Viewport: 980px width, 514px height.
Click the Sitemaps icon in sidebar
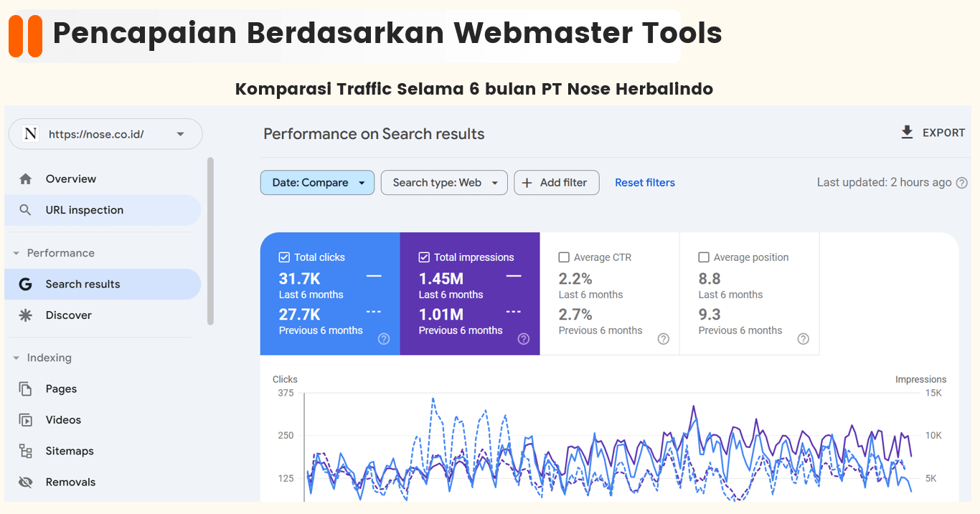[x=26, y=451]
